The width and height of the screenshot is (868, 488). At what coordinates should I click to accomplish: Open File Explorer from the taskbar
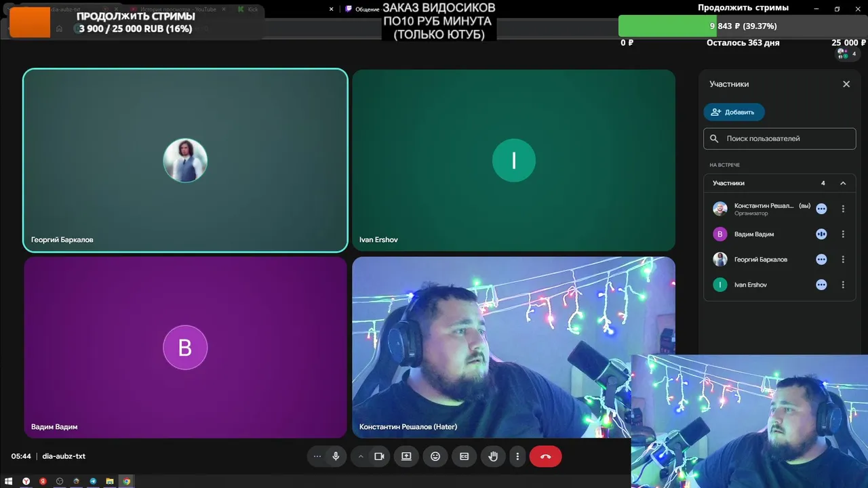point(109,481)
